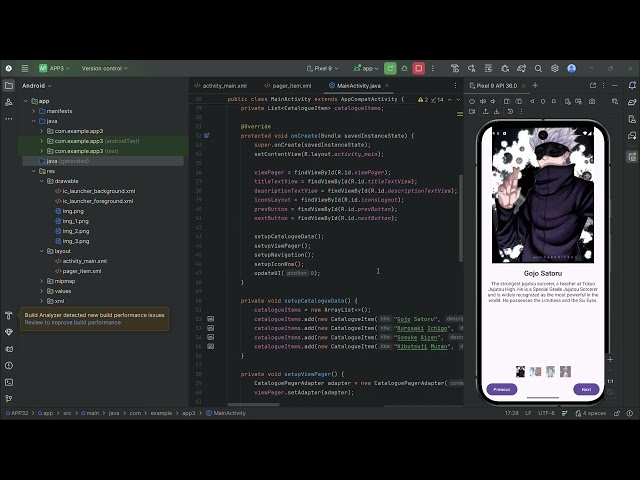Start emulator screen recording
This screenshot has height=480, width=640.
(x=472, y=111)
